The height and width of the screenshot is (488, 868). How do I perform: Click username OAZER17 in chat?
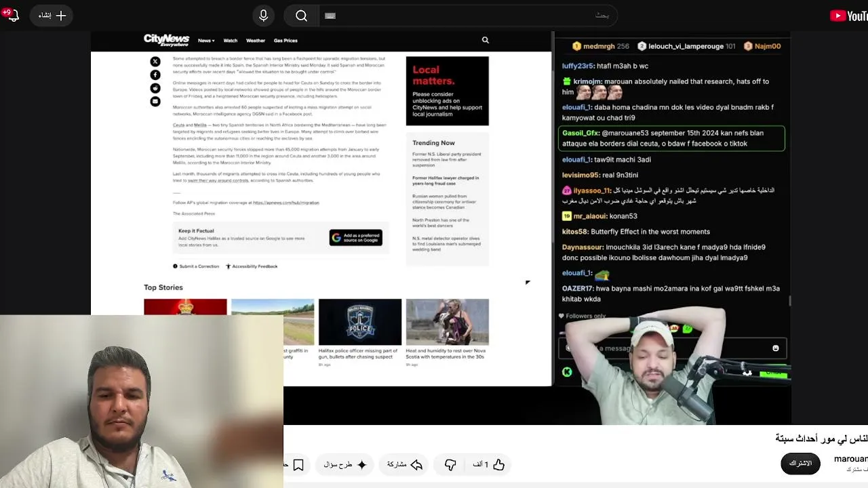pos(578,289)
